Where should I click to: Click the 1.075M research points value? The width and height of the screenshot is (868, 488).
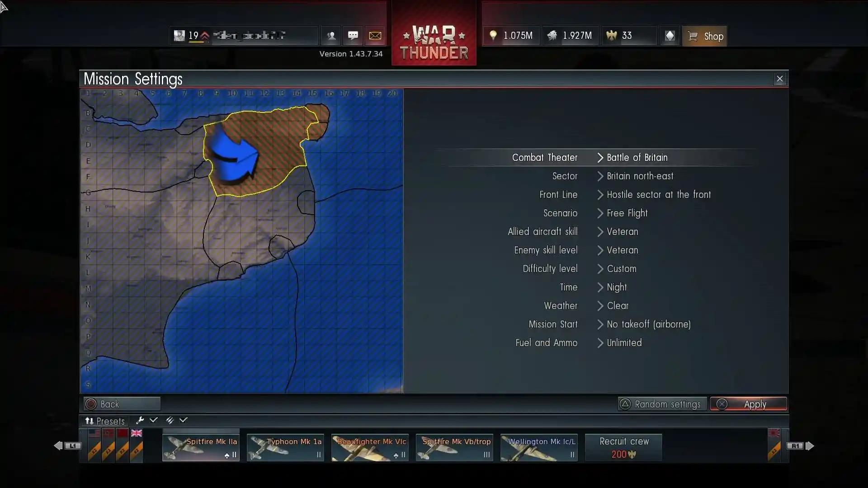pyautogui.click(x=518, y=36)
